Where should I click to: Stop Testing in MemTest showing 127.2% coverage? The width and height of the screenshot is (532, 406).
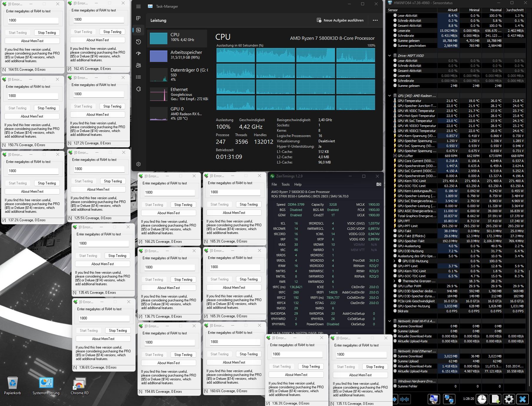112,106
